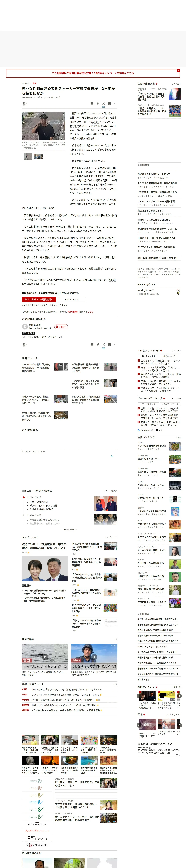
Task: Click 今すぐ登録 red button
Action: [39, 300]
